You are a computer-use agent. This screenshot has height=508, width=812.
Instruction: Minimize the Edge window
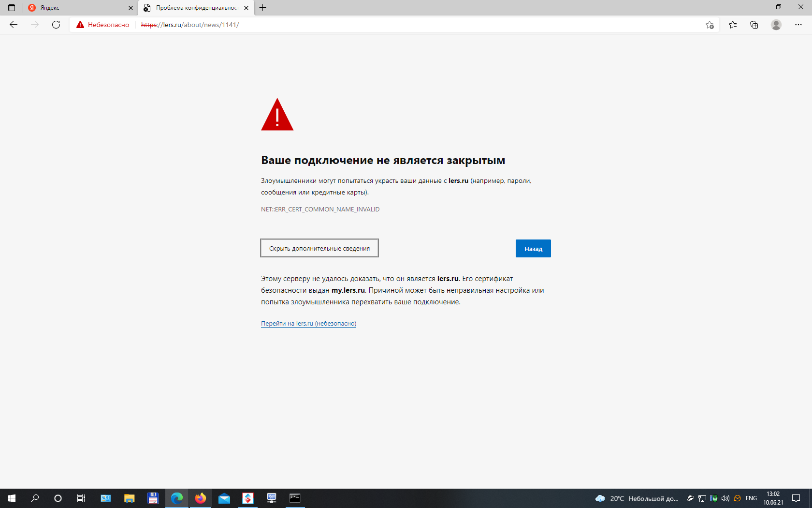click(756, 7)
